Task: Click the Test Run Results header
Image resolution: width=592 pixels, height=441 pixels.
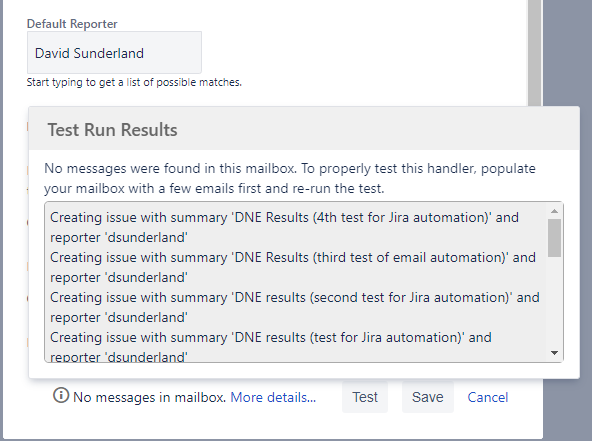Action: (x=112, y=130)
